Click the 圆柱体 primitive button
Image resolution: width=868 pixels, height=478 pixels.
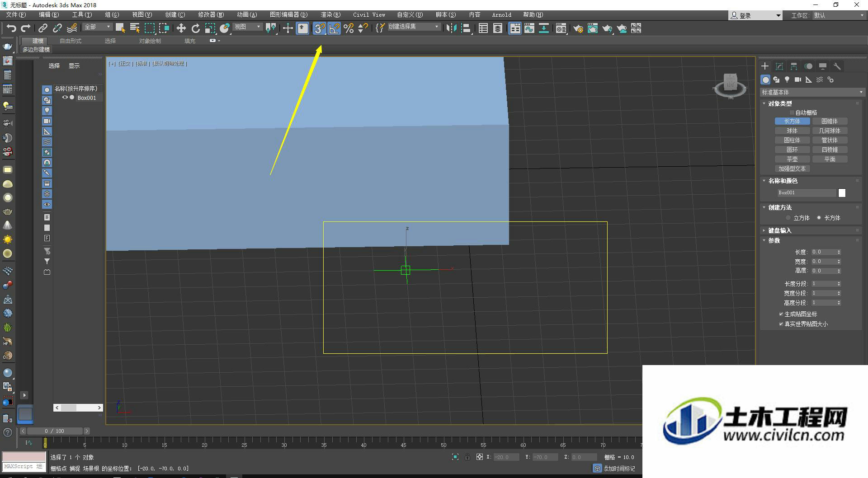point(792,140)
